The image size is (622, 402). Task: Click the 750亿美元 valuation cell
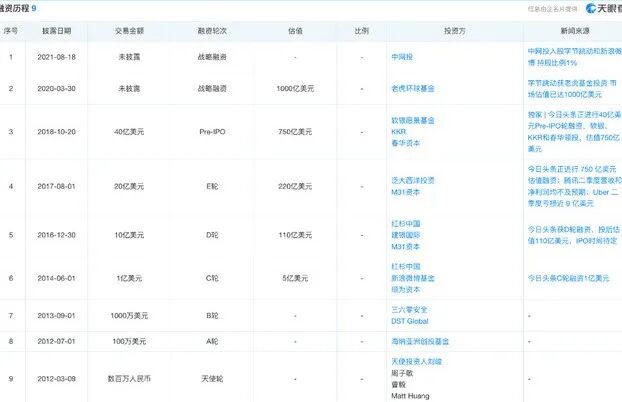[x=295, y=132]
